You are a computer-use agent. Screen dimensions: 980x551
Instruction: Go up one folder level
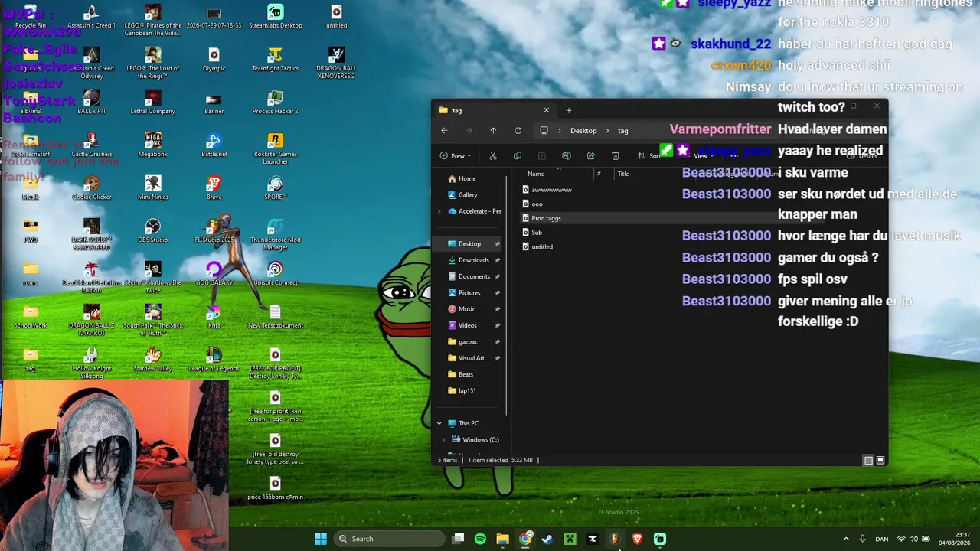pos(493,131)
